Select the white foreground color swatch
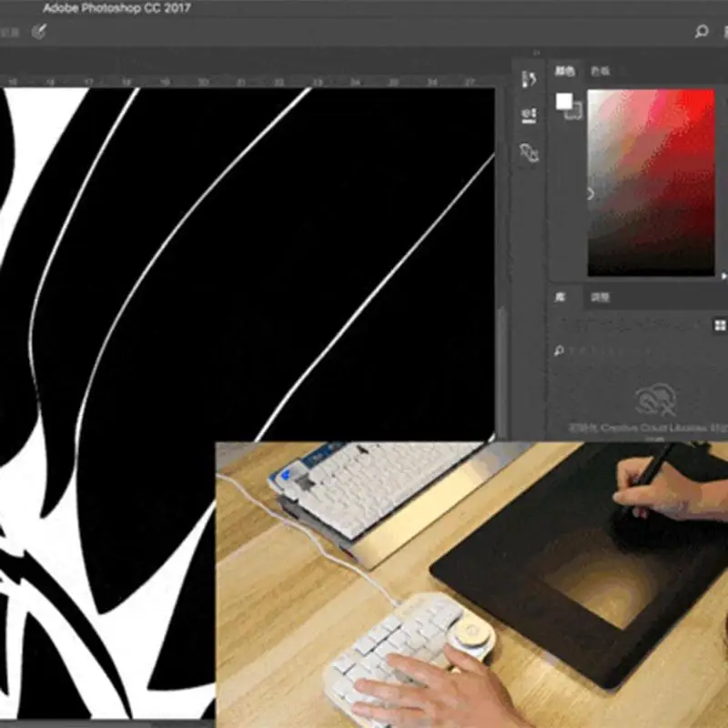The height and width of the screenshot is (728, 728). click(564, 101)
